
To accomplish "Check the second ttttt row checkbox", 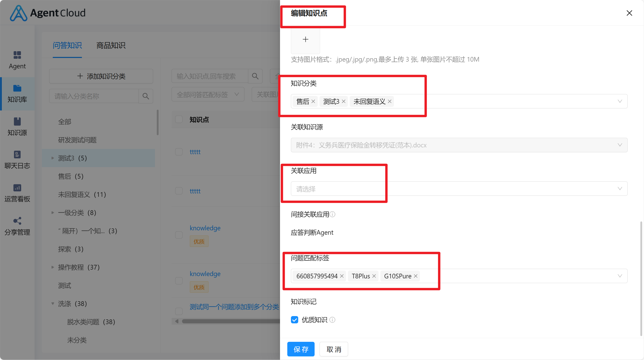I will tap(179, 191).
